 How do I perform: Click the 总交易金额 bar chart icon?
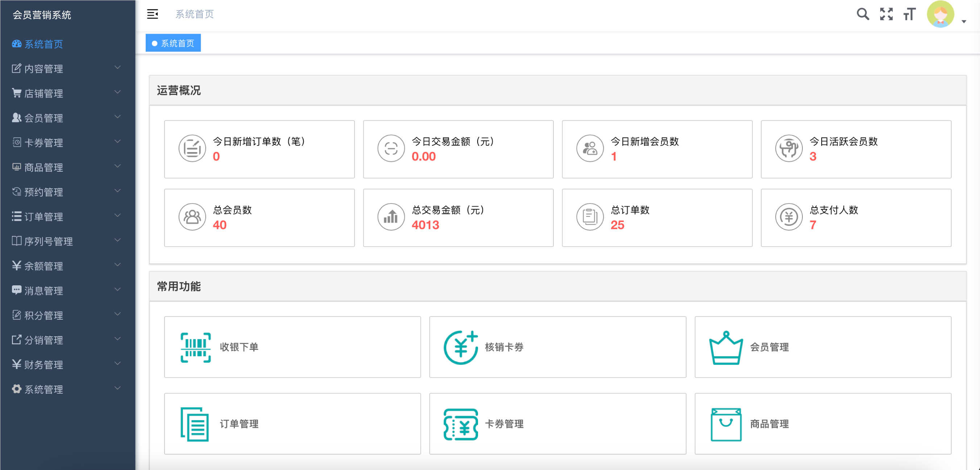391,217
